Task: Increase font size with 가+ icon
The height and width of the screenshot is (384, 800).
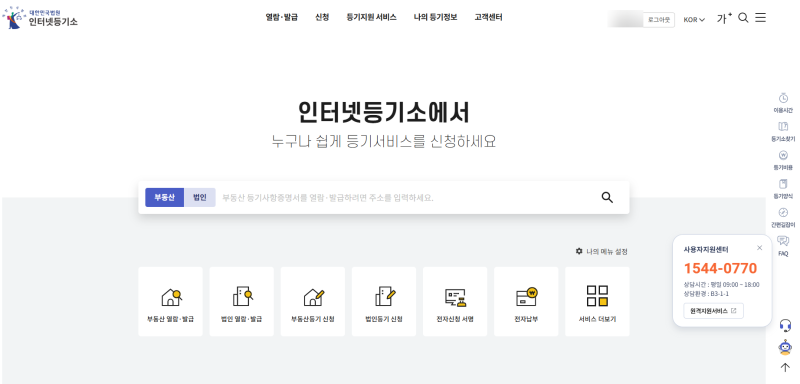Action: pos(724,18)
